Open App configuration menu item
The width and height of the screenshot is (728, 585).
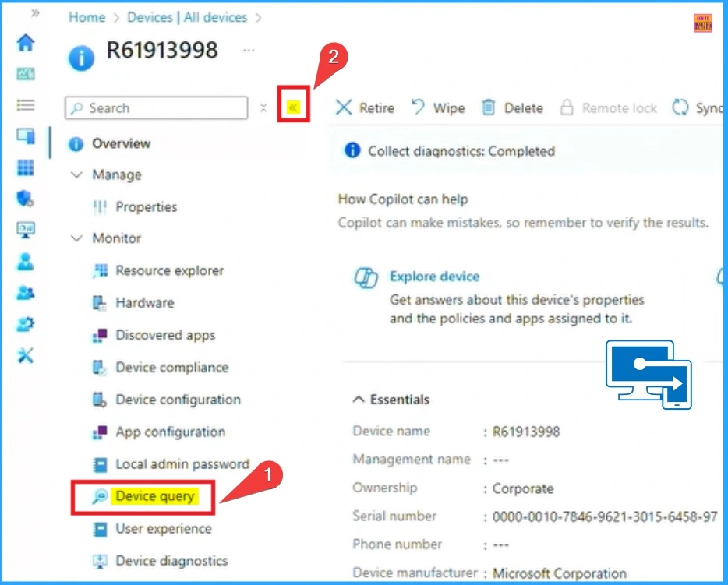click(x=171, y=432)
